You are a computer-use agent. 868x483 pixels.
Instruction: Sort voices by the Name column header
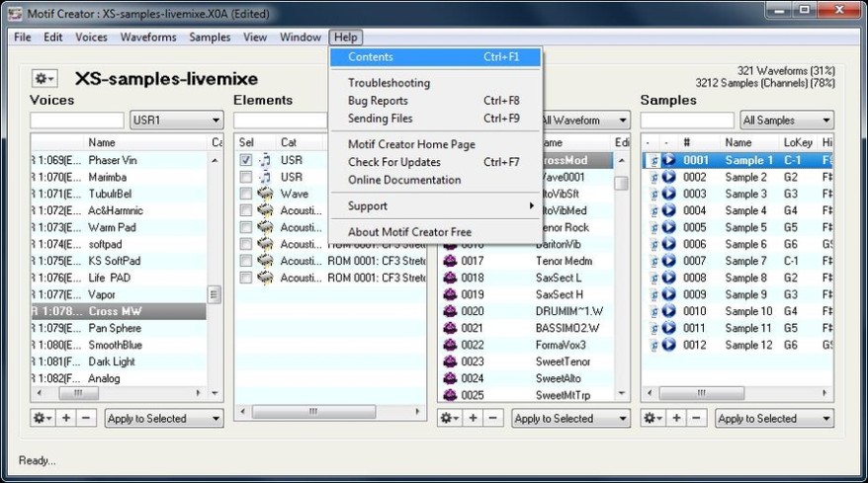(x=102, y=143)
